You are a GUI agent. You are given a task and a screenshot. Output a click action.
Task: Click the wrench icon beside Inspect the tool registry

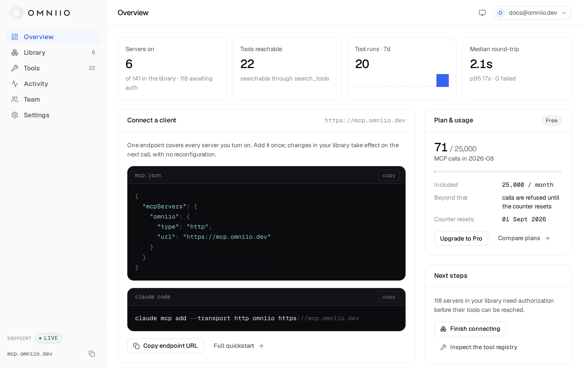[443, 347]
